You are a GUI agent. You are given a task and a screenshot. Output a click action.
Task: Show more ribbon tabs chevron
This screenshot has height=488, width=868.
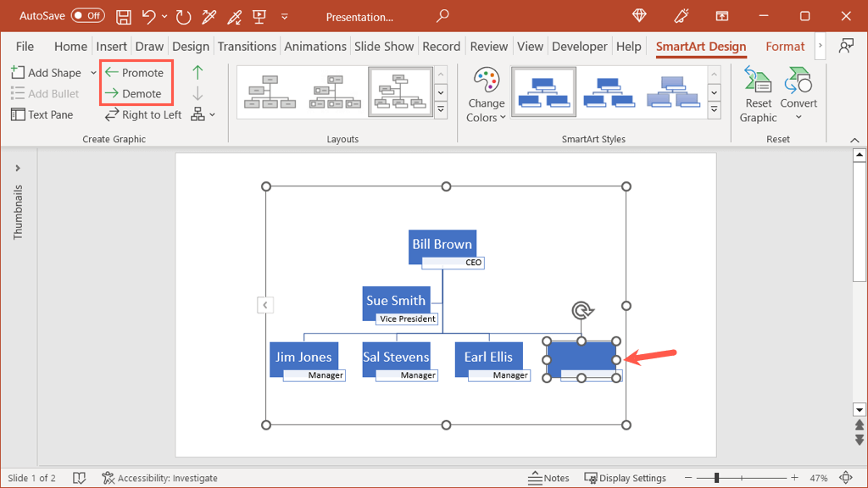click(821, 46)
